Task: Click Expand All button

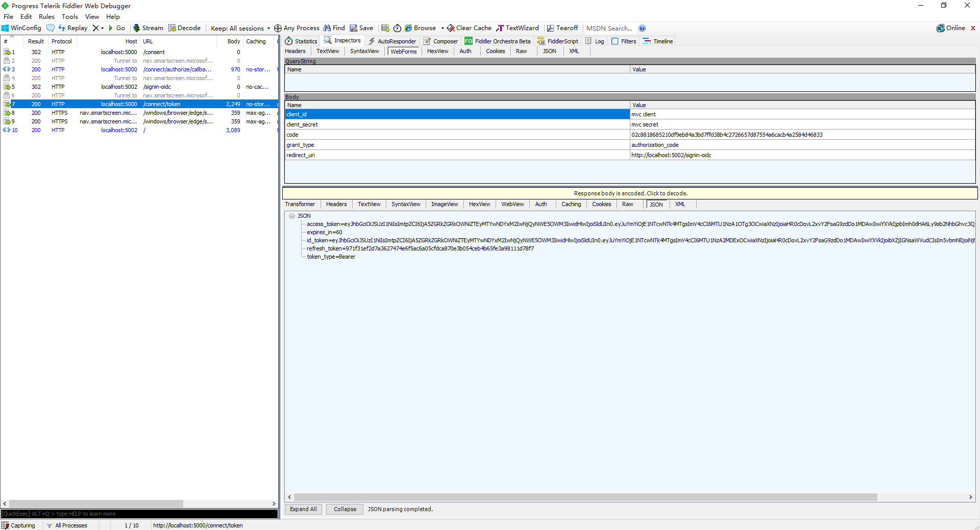Action: 303,509
